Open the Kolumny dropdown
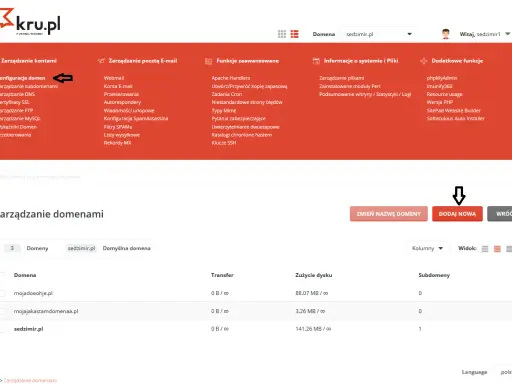The image size is (512, 384). [x=427, y=248]
